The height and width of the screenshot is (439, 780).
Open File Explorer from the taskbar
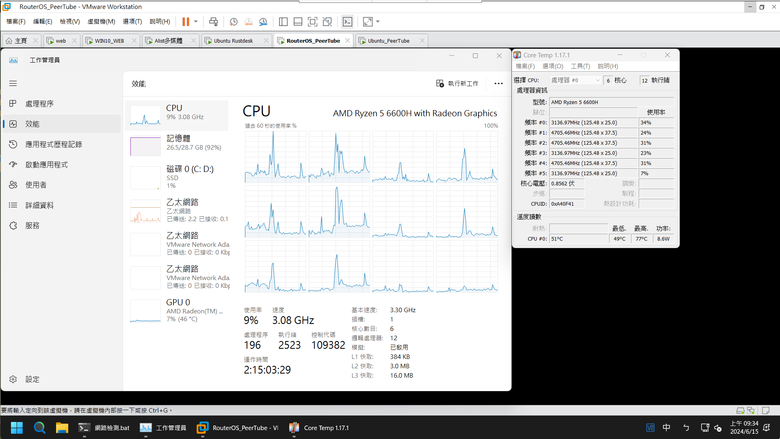pyautogui.click(x=62, y=428)
